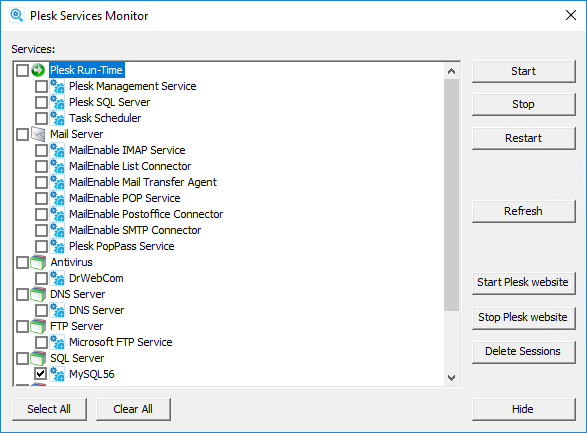Viewport: 587px width, 433px height.
Task: Click the FTP Server group icon
Action: [x=38, y=326]
